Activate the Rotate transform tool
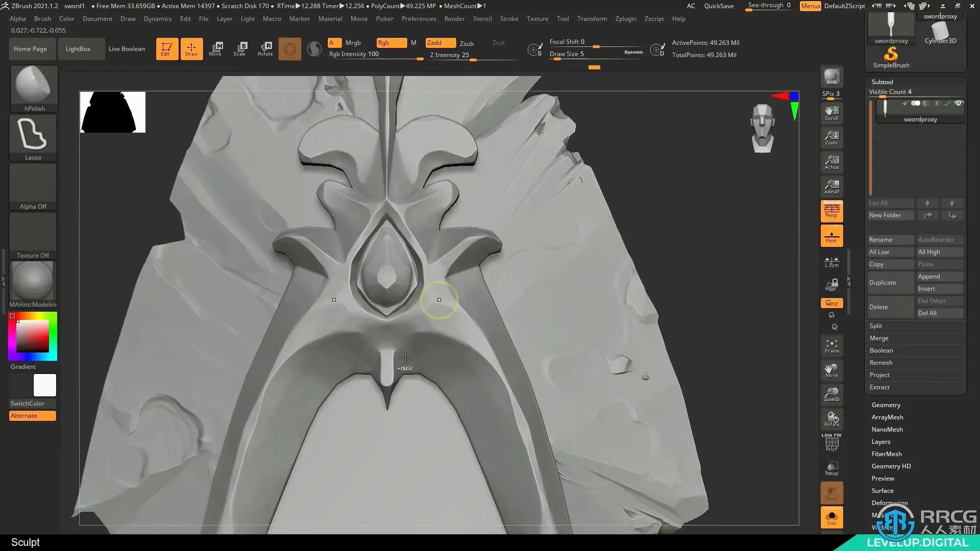The height and width of the screenshot is (551, 980). point(265,48)
